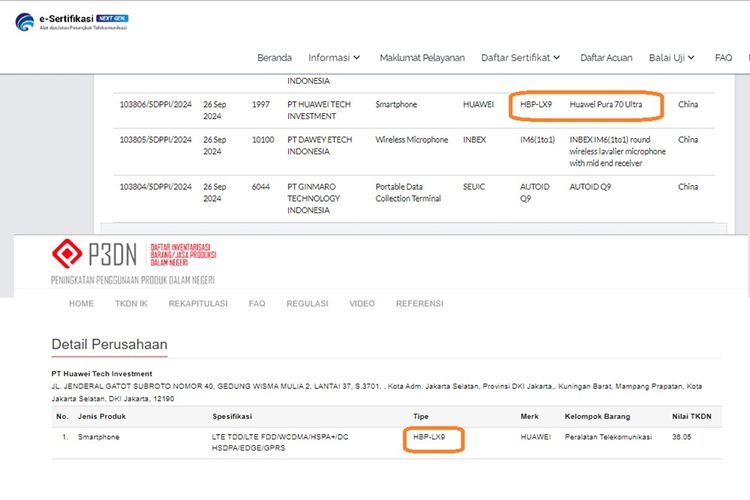750x500 pixels.
Task: Open the TKDN IK tab
Action: (x=131, y=303)
